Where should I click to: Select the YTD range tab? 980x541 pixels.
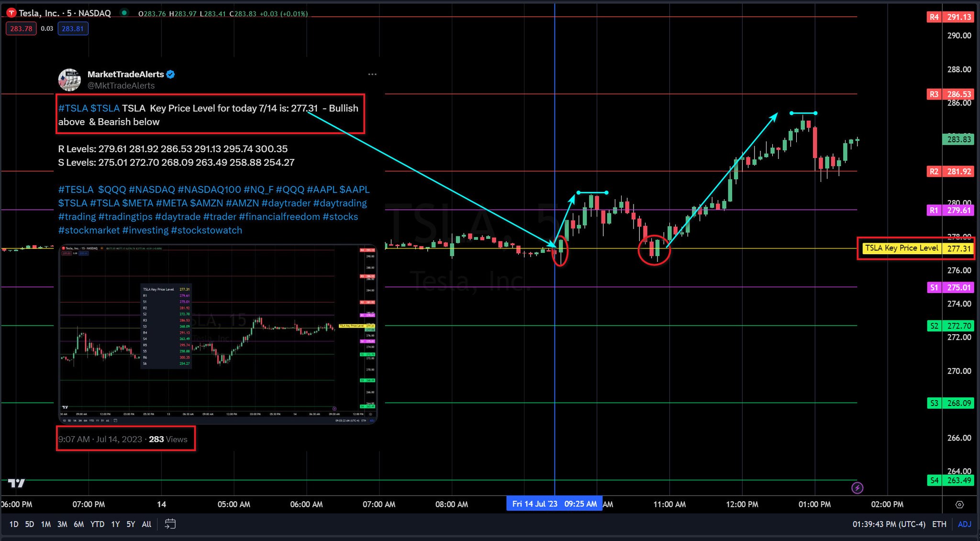tap(98, 524)
